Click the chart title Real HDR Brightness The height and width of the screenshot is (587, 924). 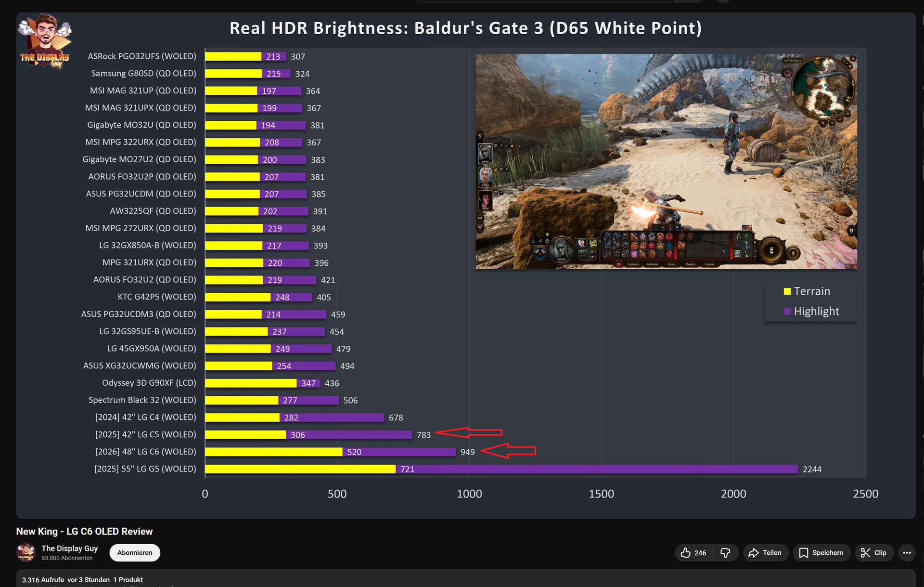466,28
